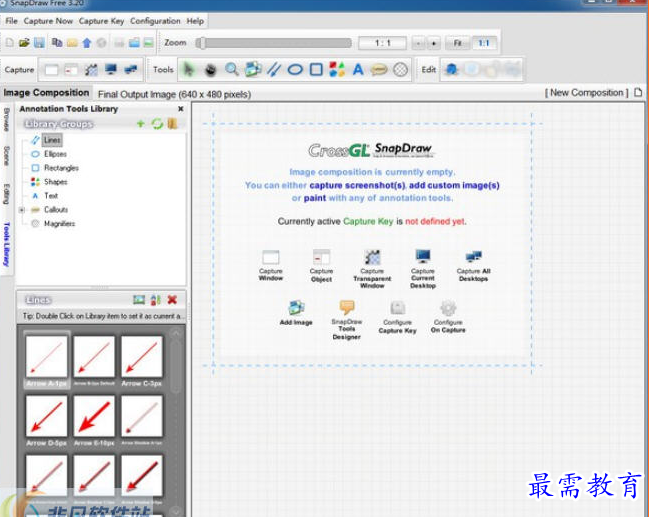Click the Open folder toolbar icon

(x=24, y=42)
